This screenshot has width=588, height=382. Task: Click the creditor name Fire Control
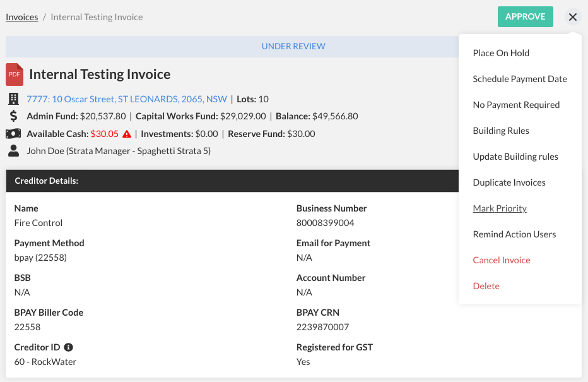(x=38, y=223)
